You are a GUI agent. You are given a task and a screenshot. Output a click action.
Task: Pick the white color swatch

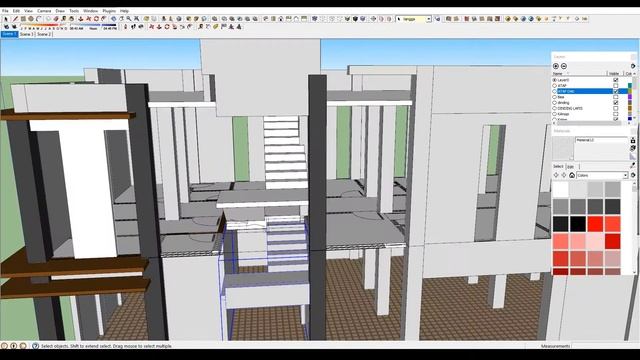(560, 189)
